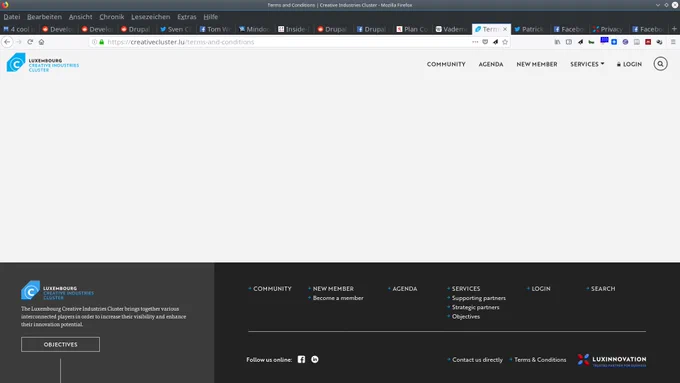The image size is (680, 383).
Task: Open the Ansicht menu
Action: click(81, 17)
